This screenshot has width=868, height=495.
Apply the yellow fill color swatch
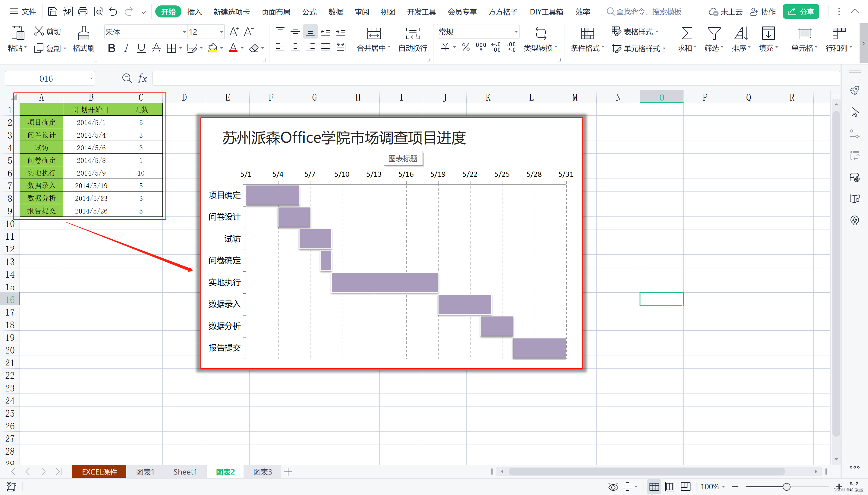point(213,48)
